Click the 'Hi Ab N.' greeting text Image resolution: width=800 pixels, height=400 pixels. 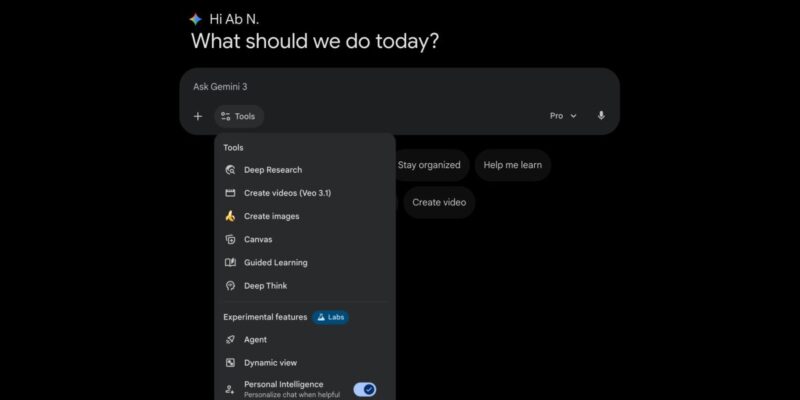pos(234,19)
